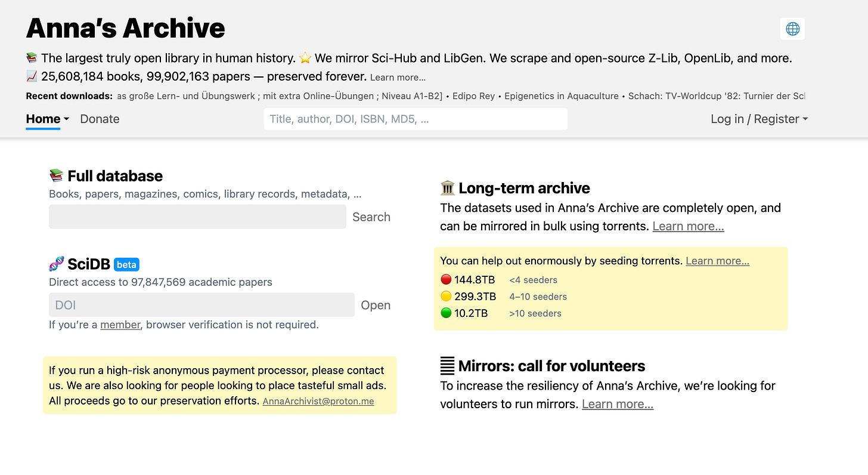Click the 'Recent downloads:' label
The width and height of the screenshot is (868, 475).
tap(69, 96)
